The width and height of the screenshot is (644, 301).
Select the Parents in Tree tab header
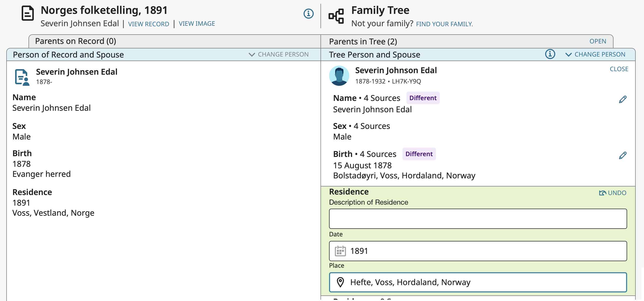tap(363, 41)
